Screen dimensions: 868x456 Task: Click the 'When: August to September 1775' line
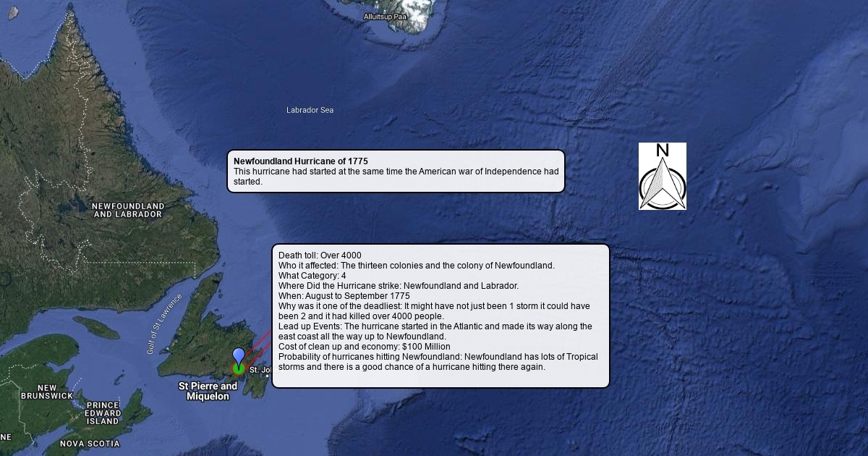point(344,296)
